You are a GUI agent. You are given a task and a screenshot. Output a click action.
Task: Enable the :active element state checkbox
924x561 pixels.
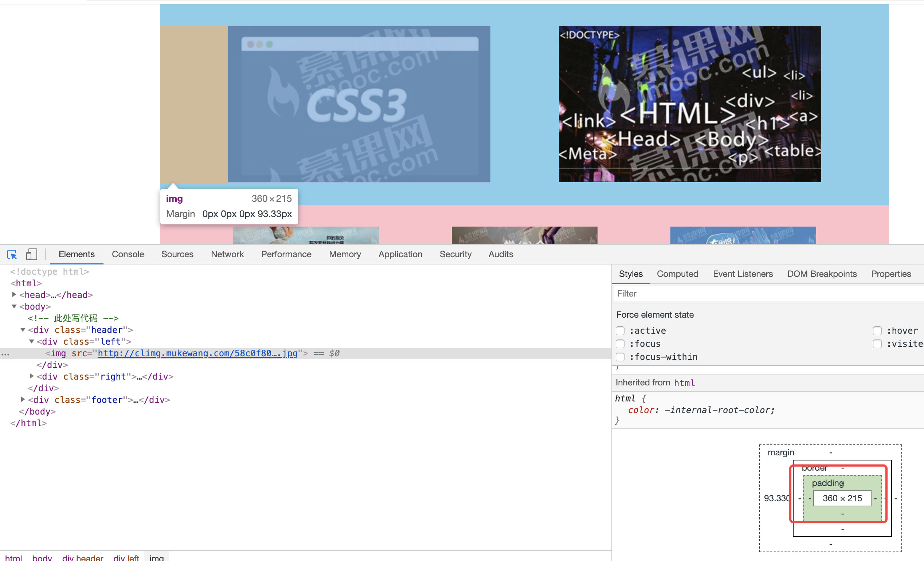[620, 331]
